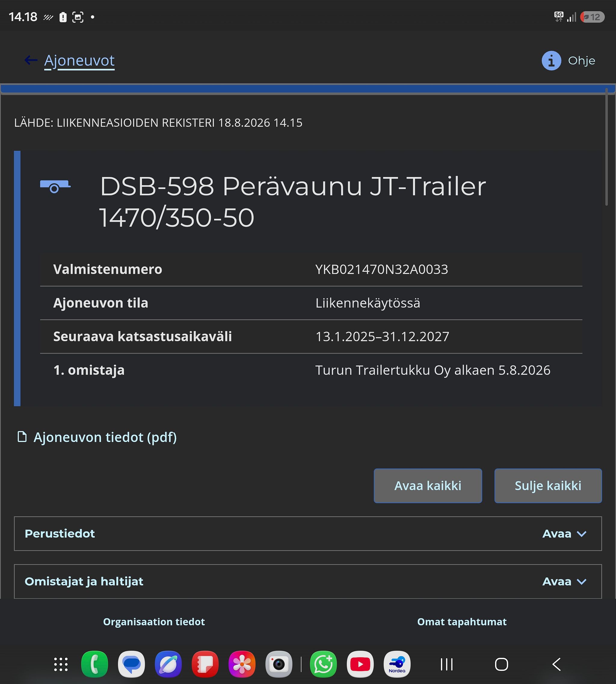Launch the green Phone app
The width and height of the screenshot is (616, 684).
95,664
